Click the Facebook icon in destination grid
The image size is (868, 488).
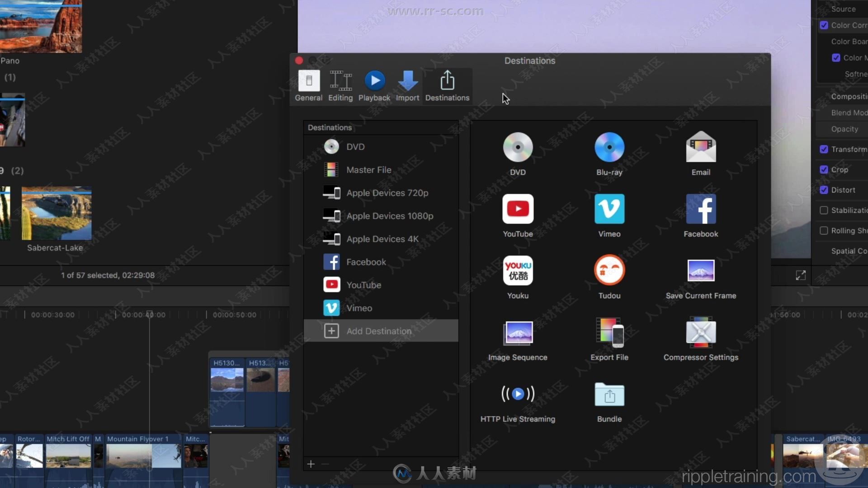701,209
